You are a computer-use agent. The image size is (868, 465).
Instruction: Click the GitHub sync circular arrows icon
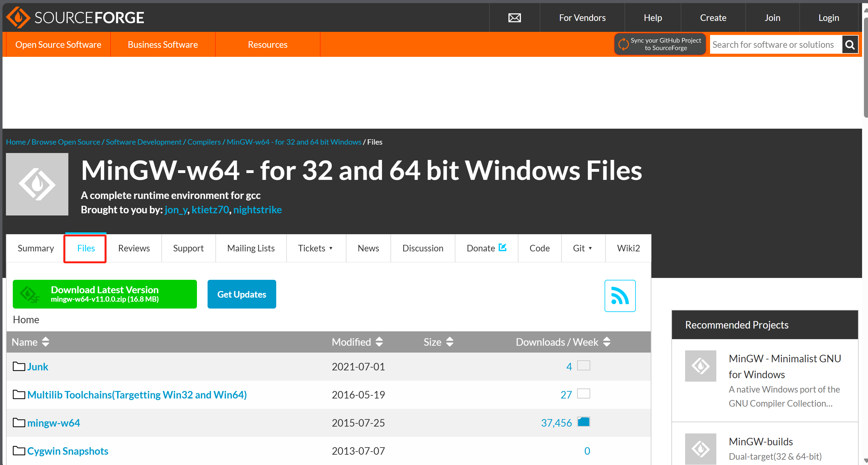(623, 44)
